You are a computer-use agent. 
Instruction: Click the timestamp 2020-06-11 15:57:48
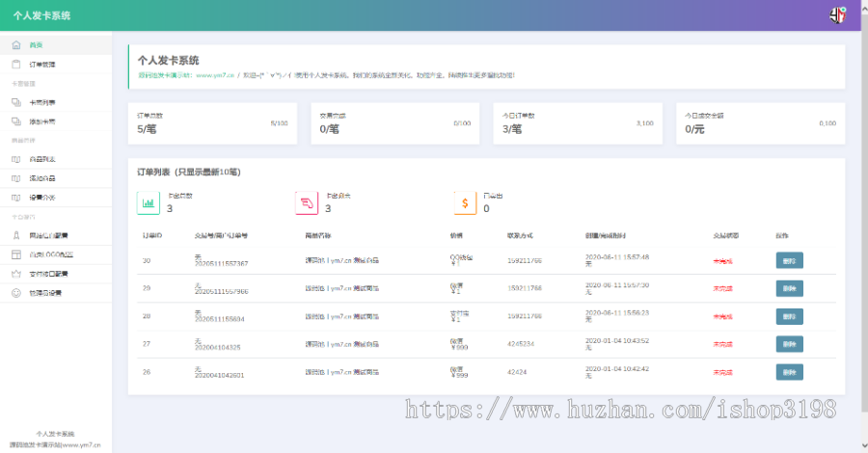click(x=617, y=257)
